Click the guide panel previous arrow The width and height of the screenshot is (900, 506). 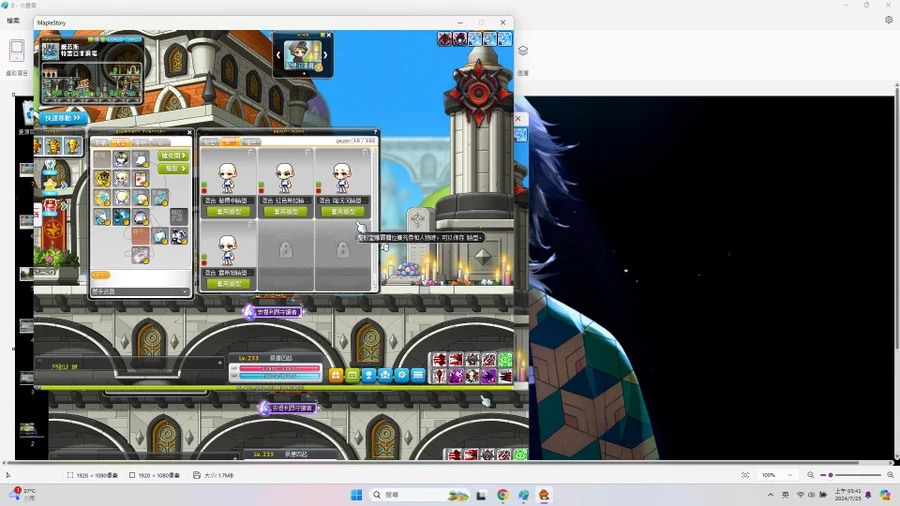coord(279,55)
